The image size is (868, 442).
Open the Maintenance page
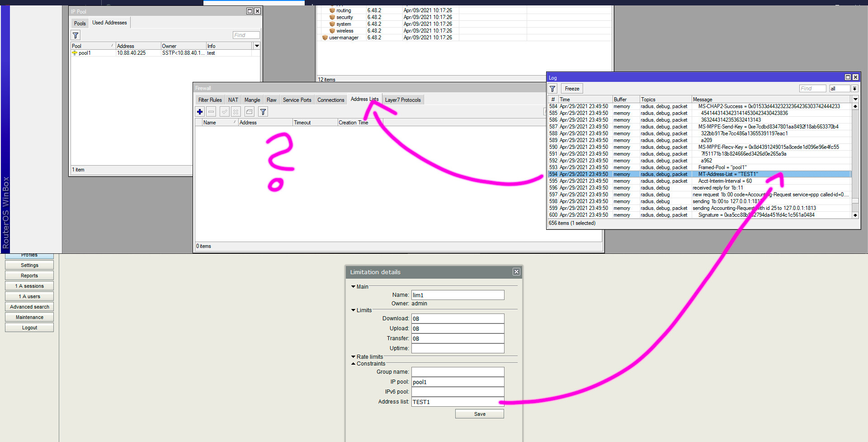29,317
